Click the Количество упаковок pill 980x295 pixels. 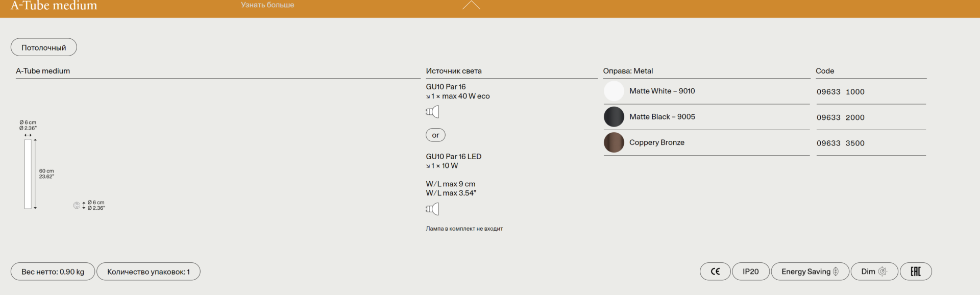pos(148,272)
